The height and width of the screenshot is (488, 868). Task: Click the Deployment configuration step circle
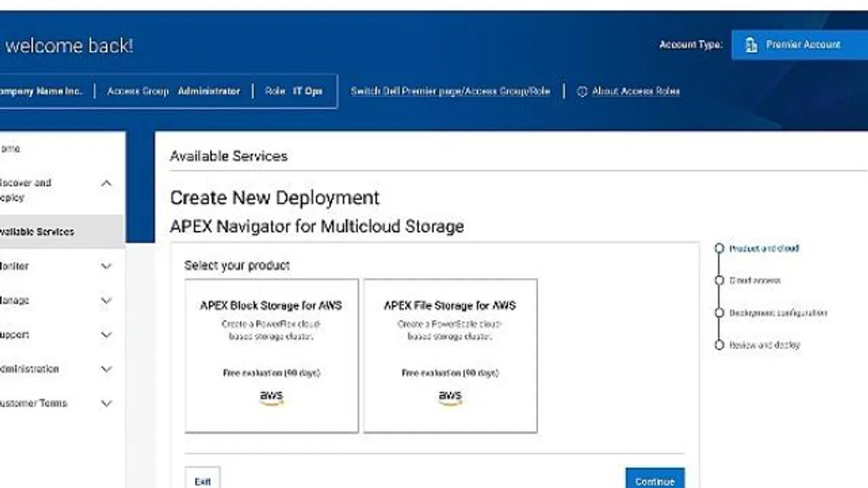[718, 313]
